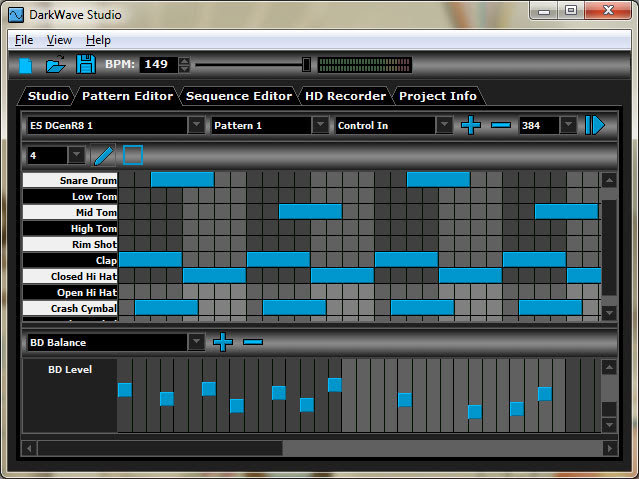Screen dimensions: 639x479
Task: Select the pencil draw tool
Action: (x=104, y=156)
